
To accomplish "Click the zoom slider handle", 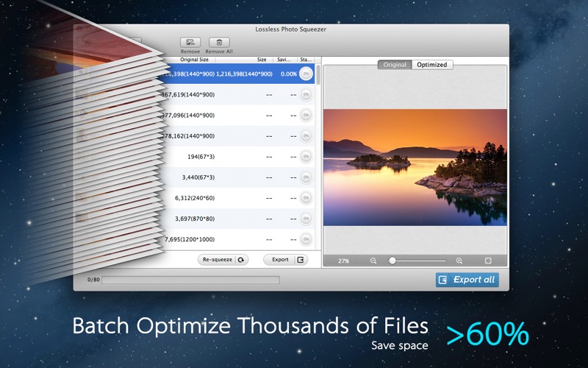I will (x=392, y=261).
